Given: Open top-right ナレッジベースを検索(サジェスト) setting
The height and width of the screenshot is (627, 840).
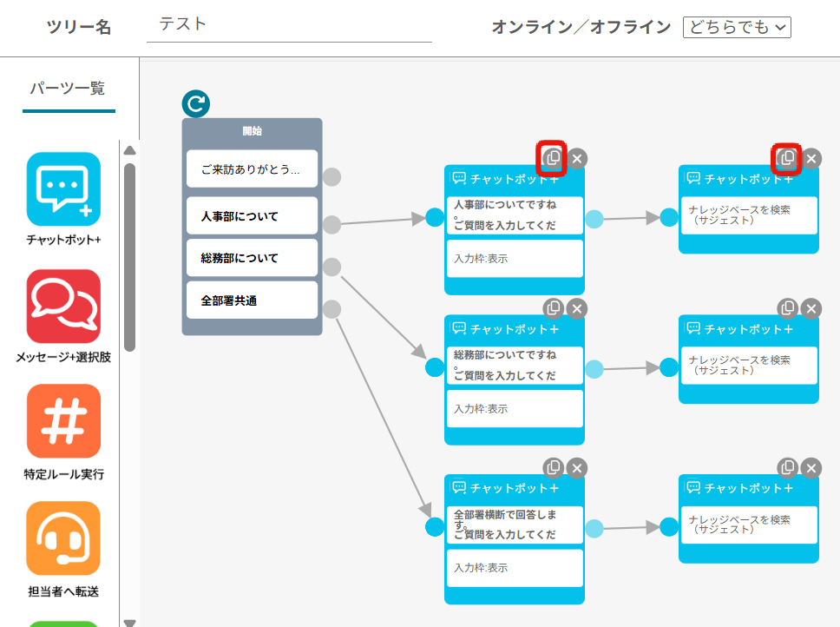Looking at the screenshot, I should click(749, 214).
